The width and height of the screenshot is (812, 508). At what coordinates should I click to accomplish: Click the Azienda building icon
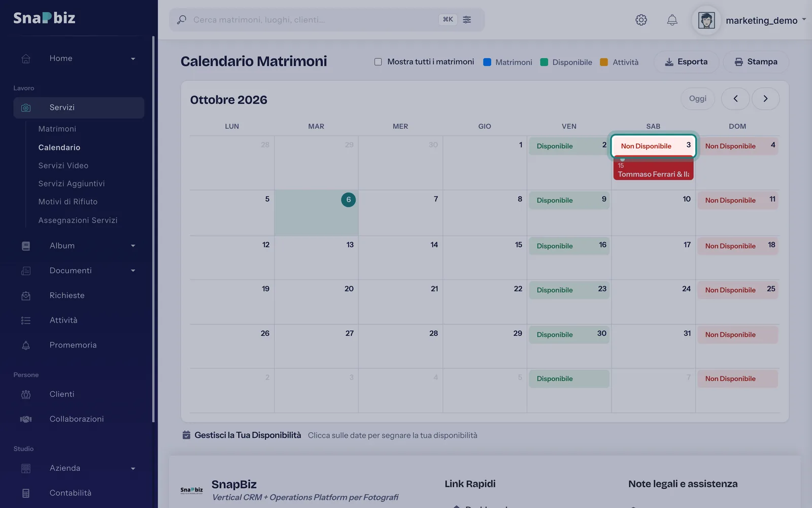tap(26, 468)
